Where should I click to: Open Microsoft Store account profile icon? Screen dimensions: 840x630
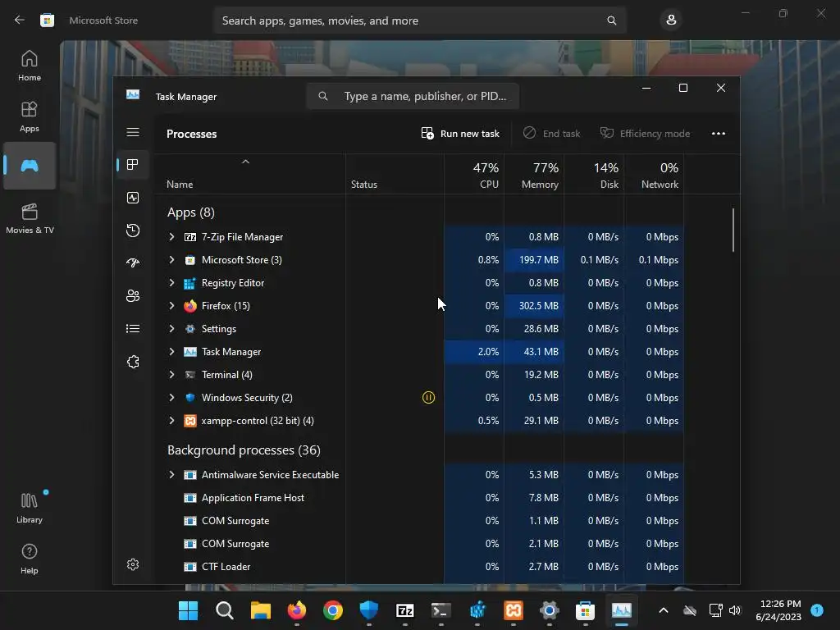click(x=671, y=21)
